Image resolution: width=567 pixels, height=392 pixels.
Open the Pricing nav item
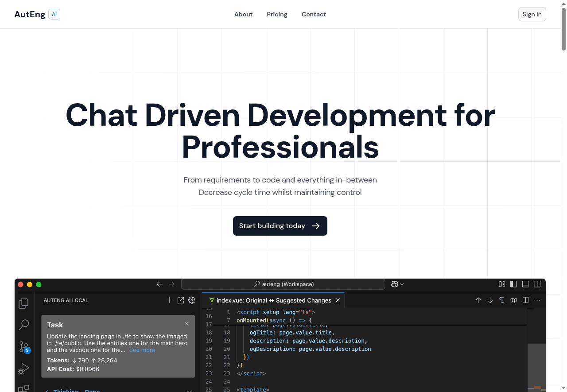pos(277,14)
